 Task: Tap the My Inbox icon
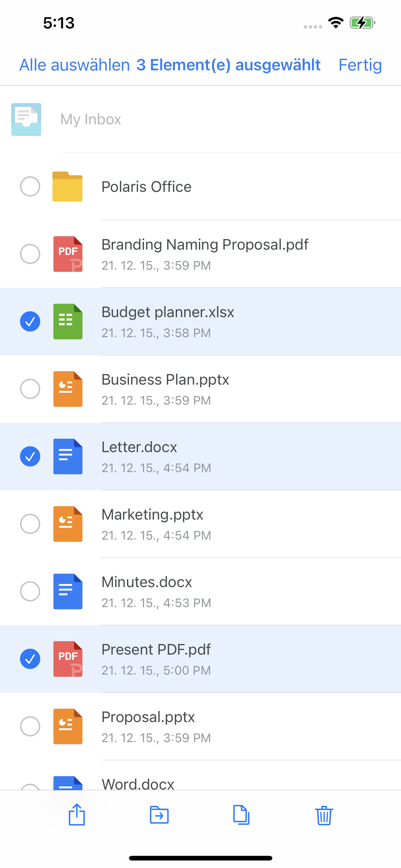coord(26,120)
